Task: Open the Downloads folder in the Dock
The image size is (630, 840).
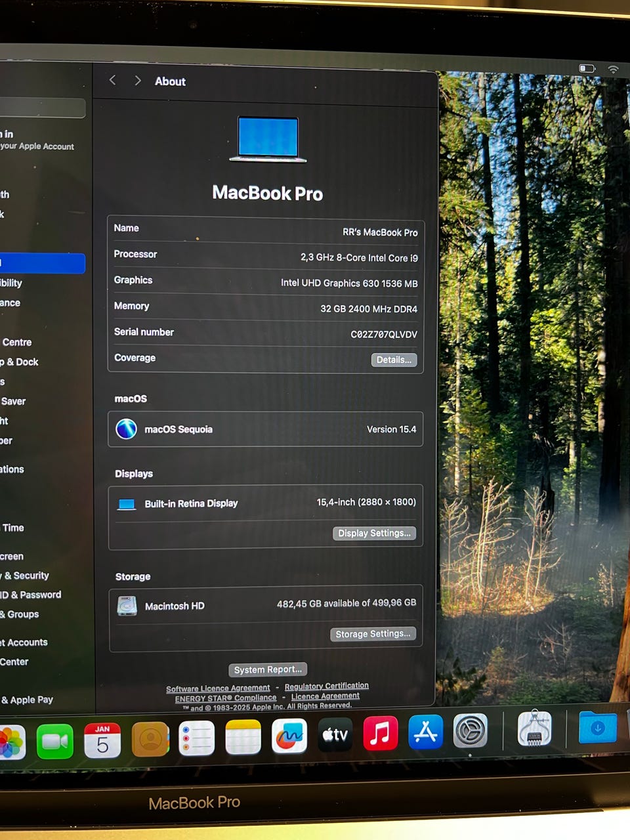Action: click(x=598, y=727)
